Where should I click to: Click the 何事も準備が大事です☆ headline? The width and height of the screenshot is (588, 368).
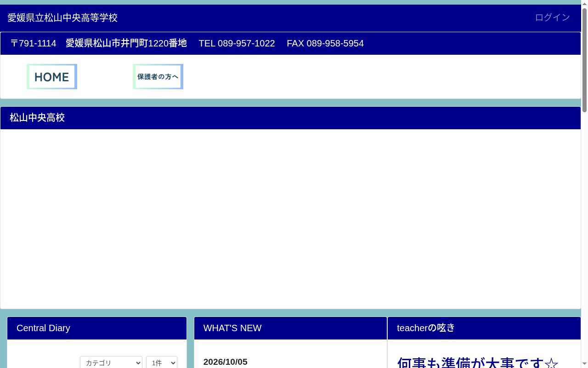478,362
